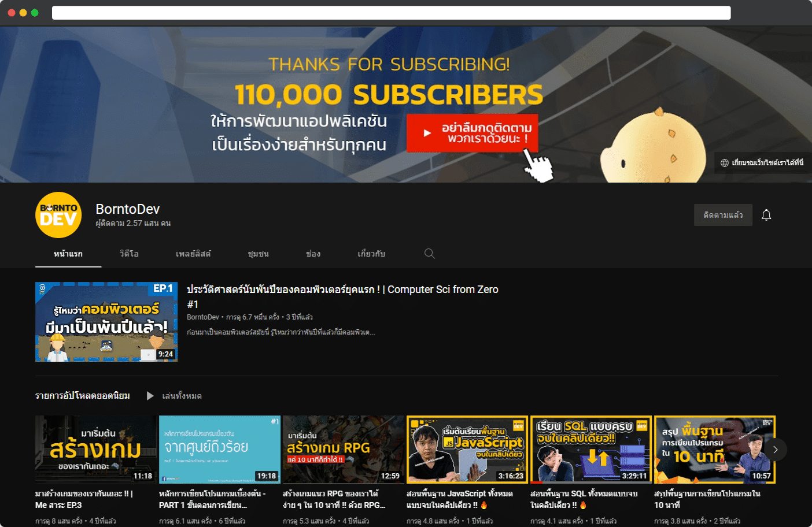The image size is (812, 527).
Task: Open รายการอัปโหลดยอดนิยม section heading
Action: pyautogui.click(x=83, y=396)
